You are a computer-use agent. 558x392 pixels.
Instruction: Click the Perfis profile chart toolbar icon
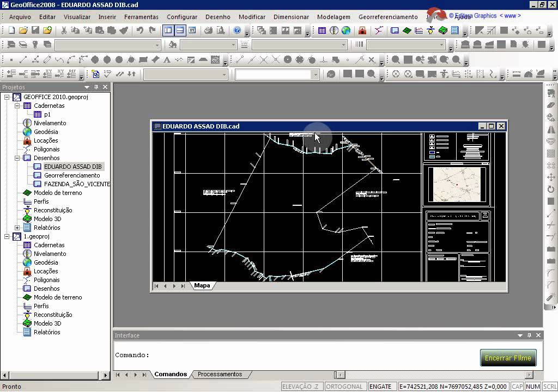point(419,30)
